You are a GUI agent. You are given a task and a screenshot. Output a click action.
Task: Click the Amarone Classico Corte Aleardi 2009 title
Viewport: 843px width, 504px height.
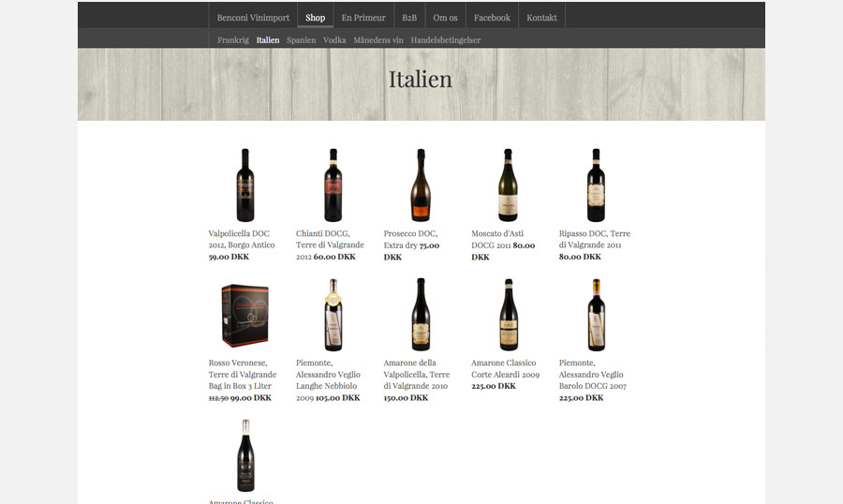(x=506, y=368)
